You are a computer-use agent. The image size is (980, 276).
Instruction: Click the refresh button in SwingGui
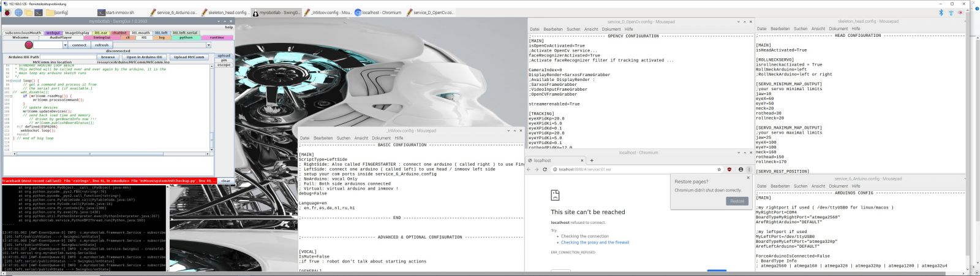[x=102, y=45]
